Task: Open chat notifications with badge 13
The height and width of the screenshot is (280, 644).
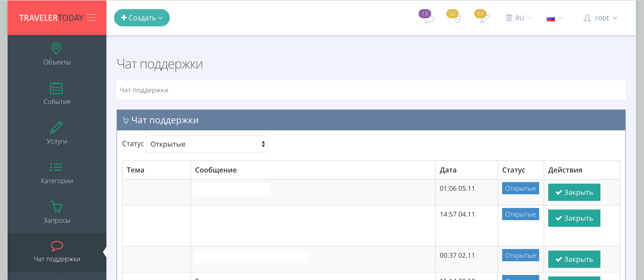Action: 427,17
